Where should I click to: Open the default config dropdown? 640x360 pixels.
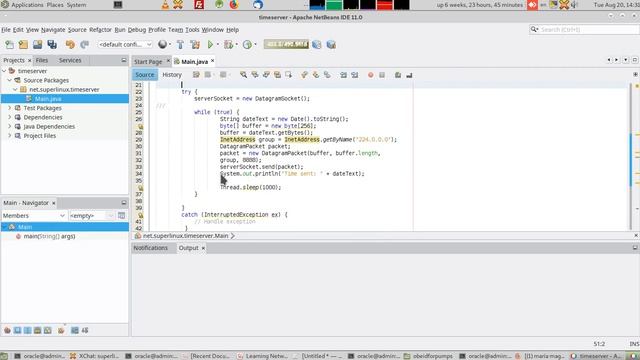point(125,44)
